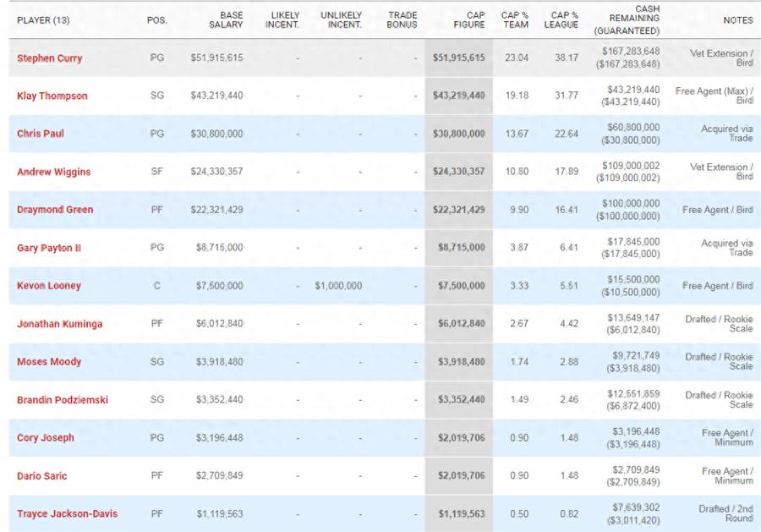Sort by the CAP FIGURE header
The image size is (761, 532).
[x=469, y=20]
